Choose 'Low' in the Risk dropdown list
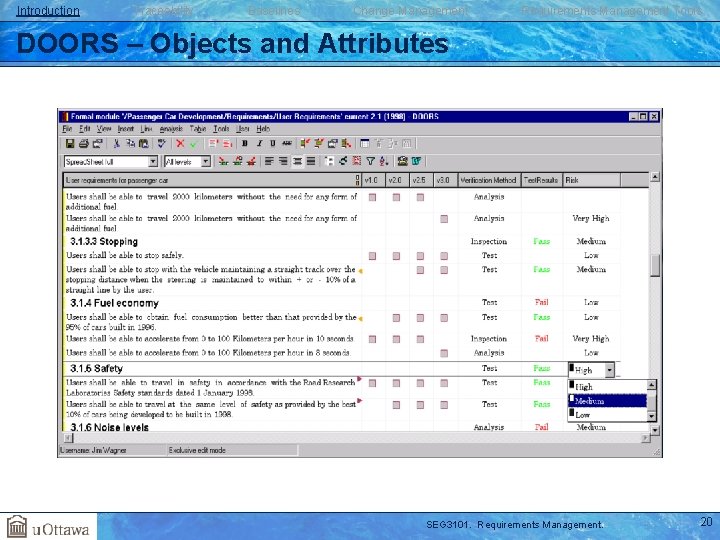 (x=607, y=415)
